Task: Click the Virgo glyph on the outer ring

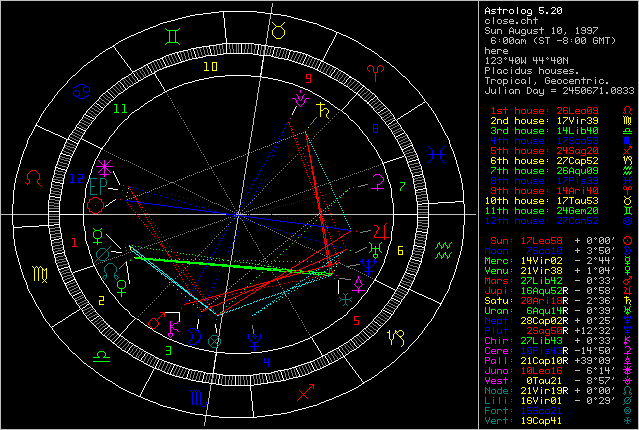Action: point(41,274)
